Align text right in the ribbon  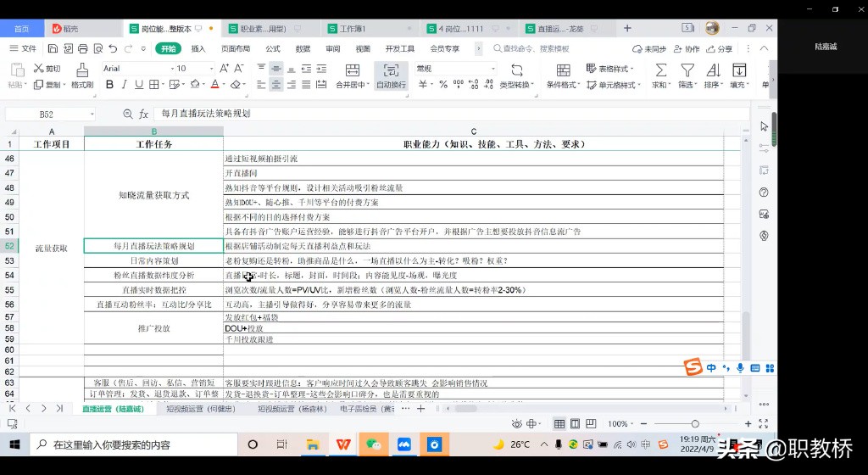pyautogui.click(x=292, y=85)
